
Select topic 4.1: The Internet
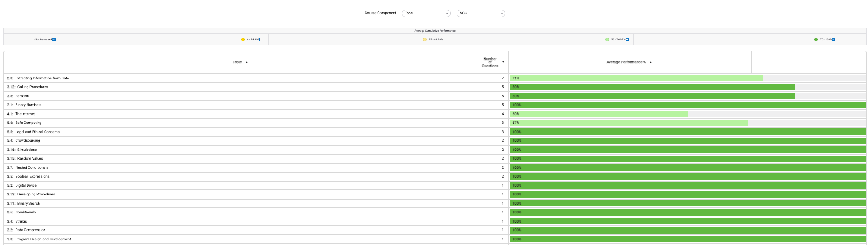pyautogui.click(x=21, y=114)
